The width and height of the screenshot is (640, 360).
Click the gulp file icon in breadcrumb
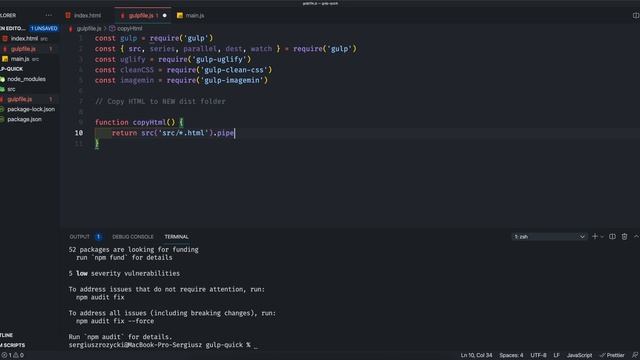(x=71, y=29)
